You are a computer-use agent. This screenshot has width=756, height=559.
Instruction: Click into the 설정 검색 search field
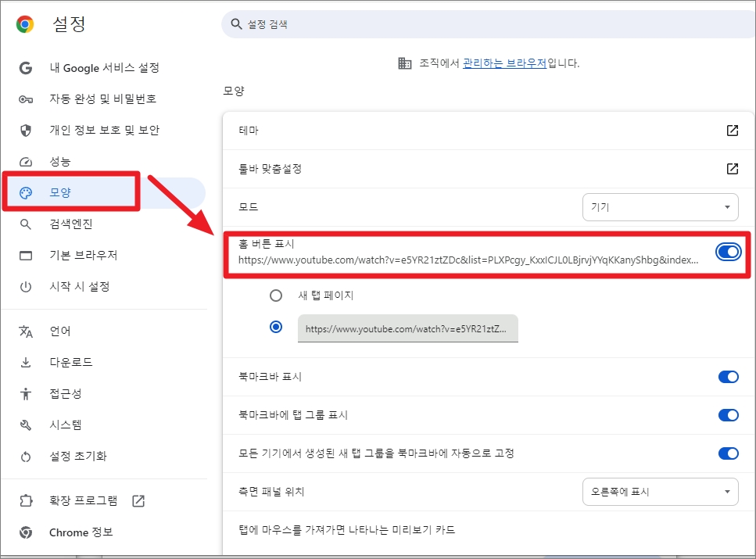[488, 24]
